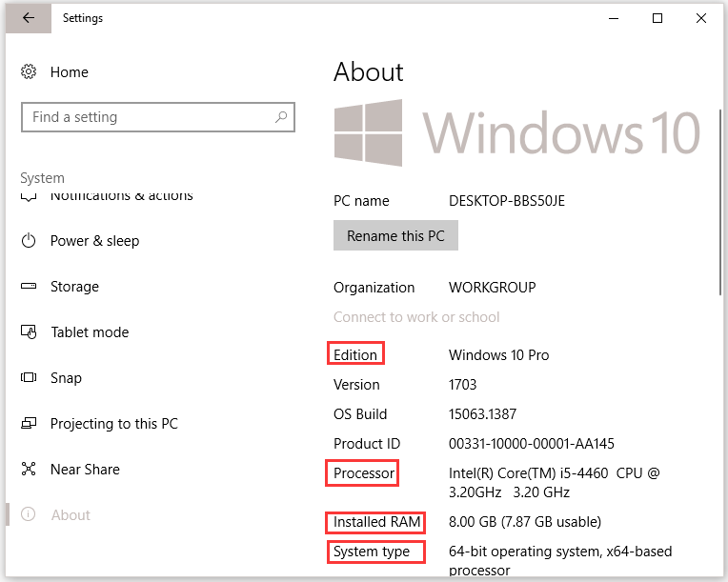This screenshot has width=728, height=582.
Task: Click the Edition label
Action: pos(355,355)
